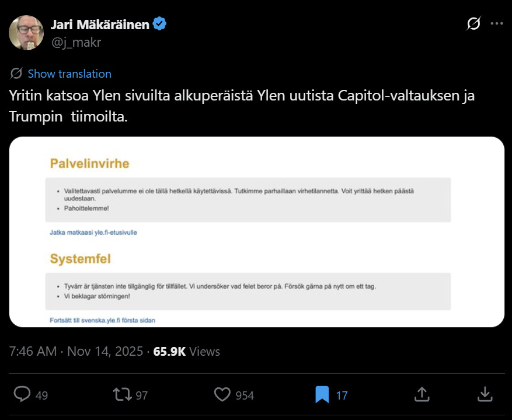This screenshot has width=512, height=420.
Task: Expand tweet actions via the three dots
Action: point(497,23)
